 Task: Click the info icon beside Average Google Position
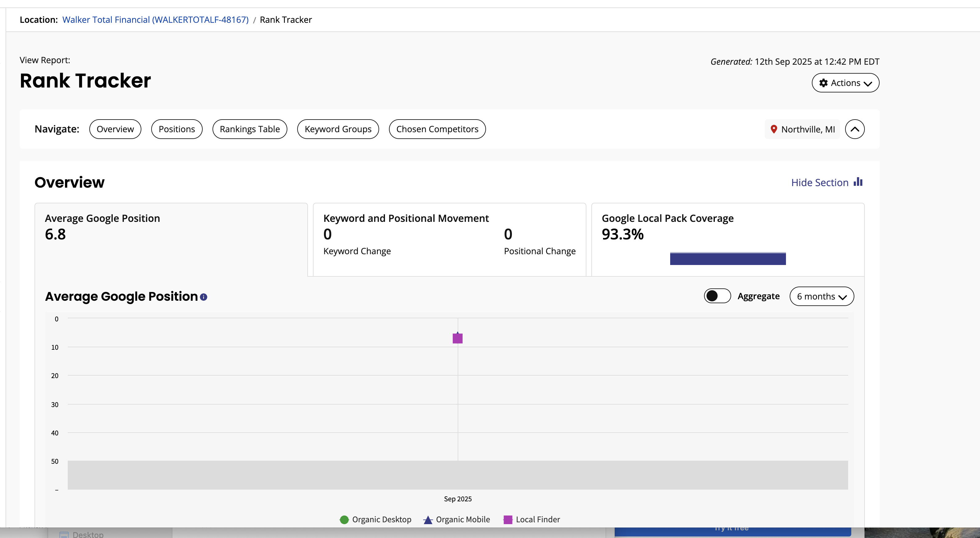click(204, 297)
